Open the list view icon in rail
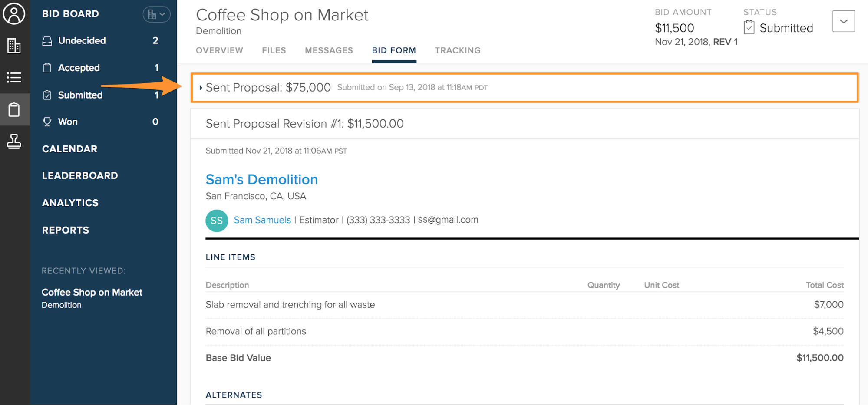The image size is (868, 405). [x=14, y=77]
